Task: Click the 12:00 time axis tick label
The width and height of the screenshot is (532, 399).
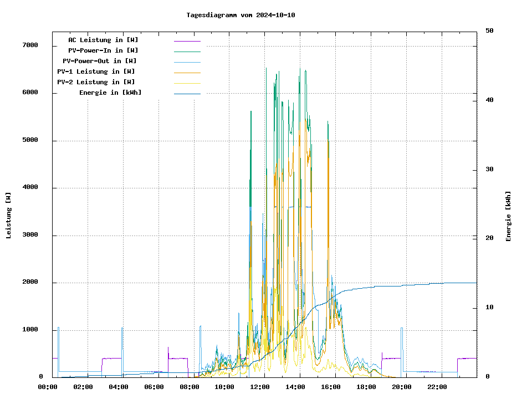Action: pos(260,387)
